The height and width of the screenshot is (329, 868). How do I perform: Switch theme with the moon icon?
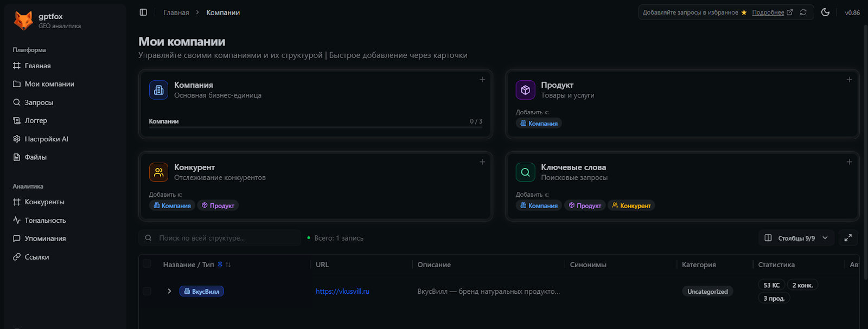click(x=825, y=12)
